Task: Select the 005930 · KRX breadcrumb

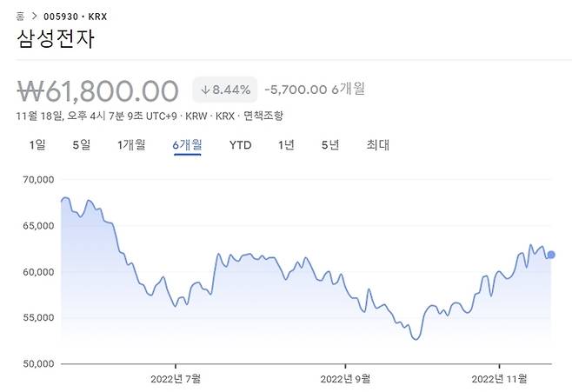Action: (x=75, y=17)
